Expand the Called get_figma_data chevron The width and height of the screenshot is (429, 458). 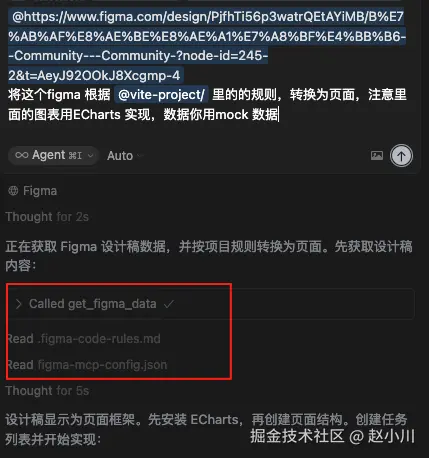[19, 304]
